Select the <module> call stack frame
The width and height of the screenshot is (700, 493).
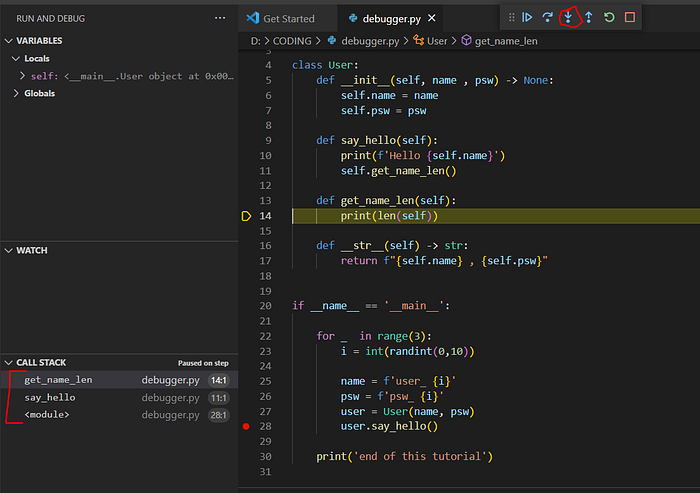[x=120, y=415]
